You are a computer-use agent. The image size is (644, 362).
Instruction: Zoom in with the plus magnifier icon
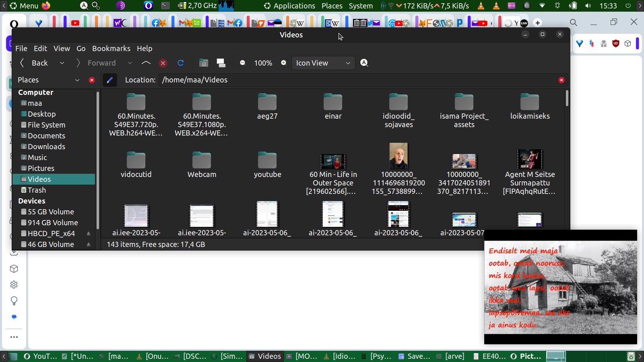[x=284, y=63]
